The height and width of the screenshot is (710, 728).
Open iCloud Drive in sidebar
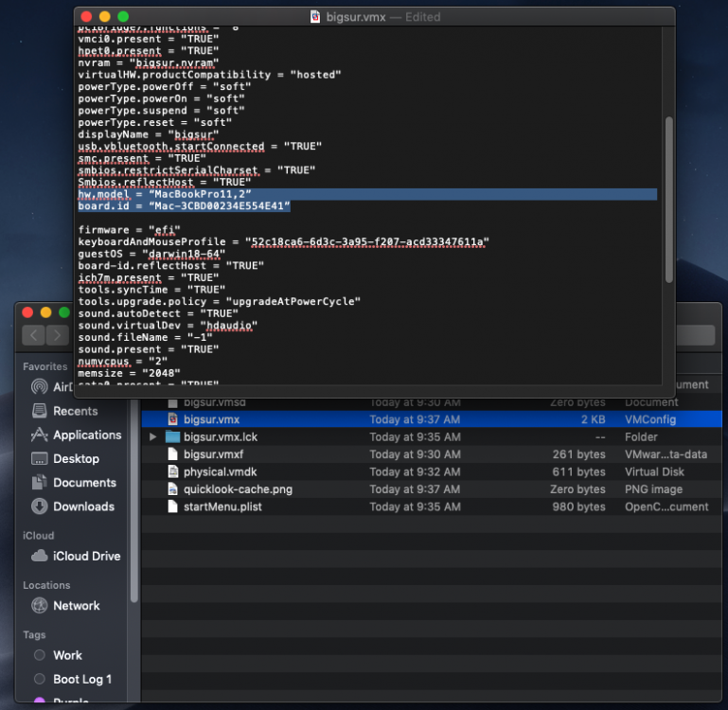pos(76,556)
